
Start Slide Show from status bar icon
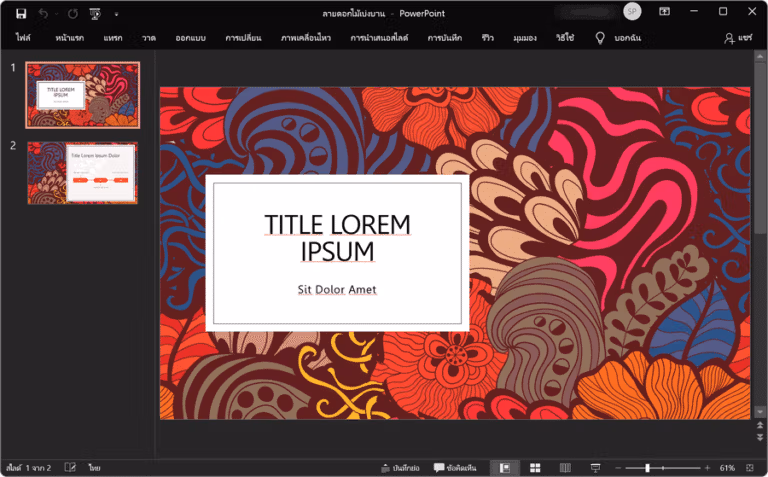tap(595, 468)
